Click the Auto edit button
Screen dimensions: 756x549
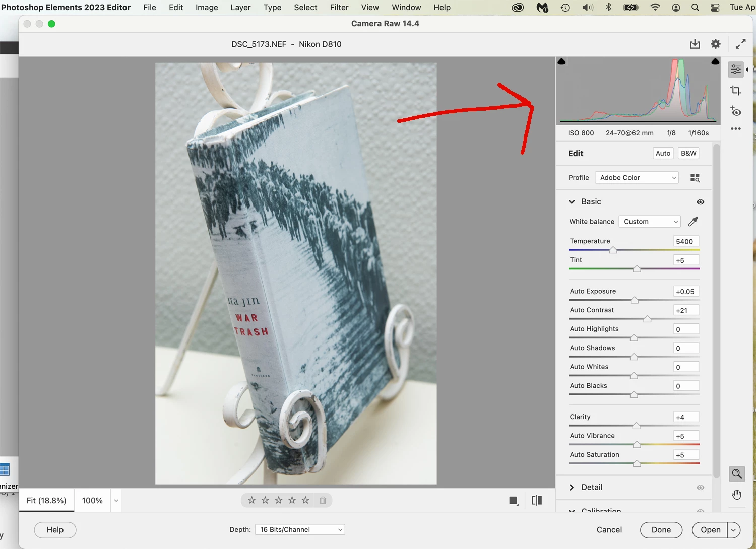tap(663, 153)
